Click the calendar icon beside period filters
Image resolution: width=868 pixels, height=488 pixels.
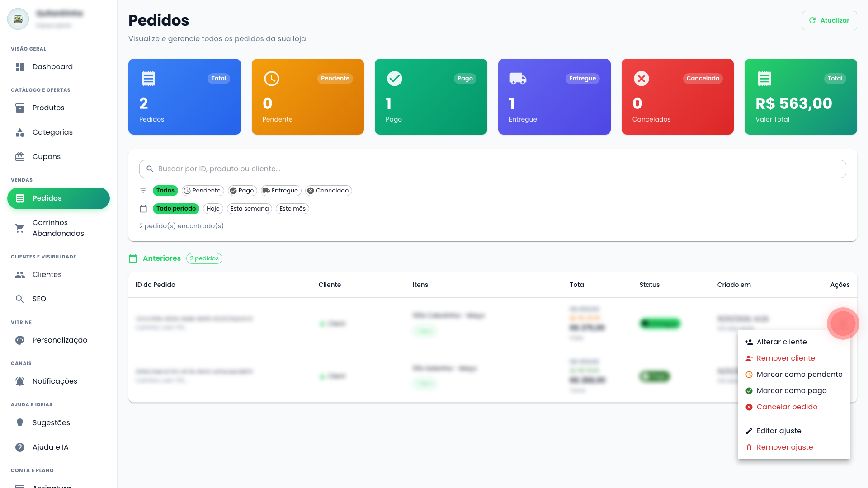143,209
